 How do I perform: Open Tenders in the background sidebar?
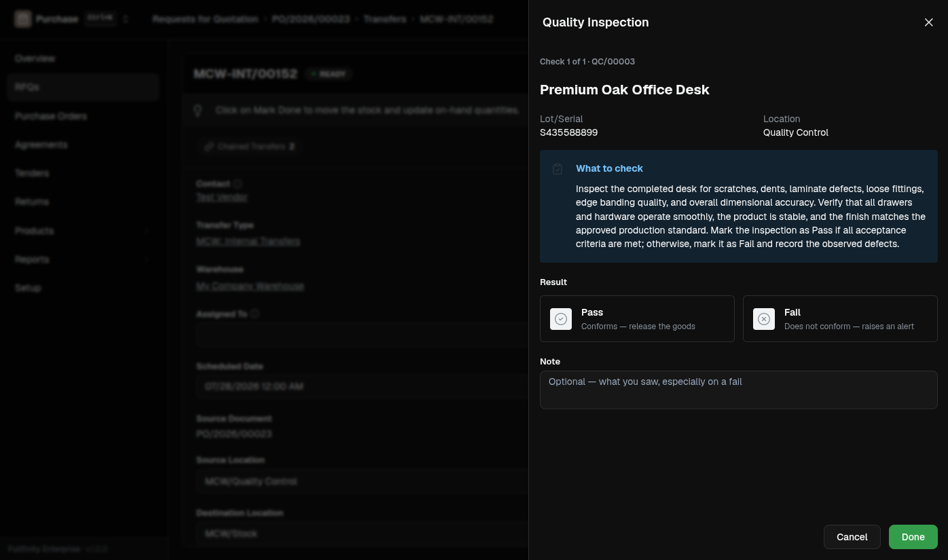tap(84, 173)
